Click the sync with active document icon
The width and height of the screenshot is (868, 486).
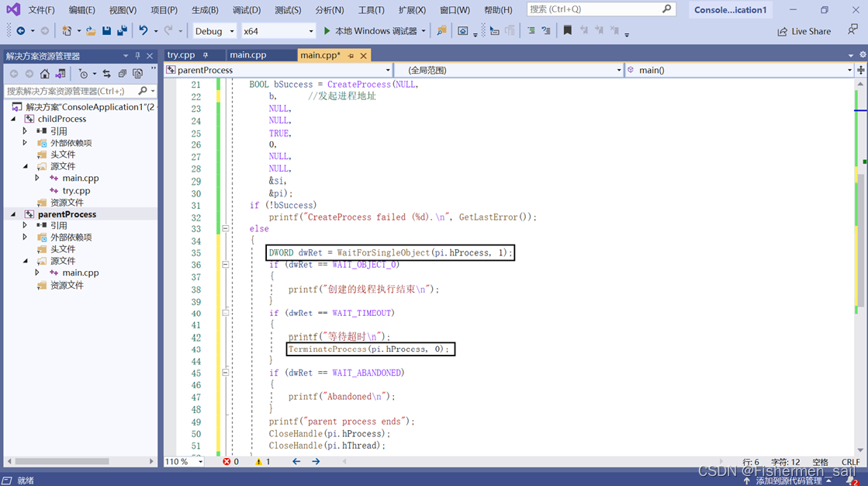coord(107,74)
